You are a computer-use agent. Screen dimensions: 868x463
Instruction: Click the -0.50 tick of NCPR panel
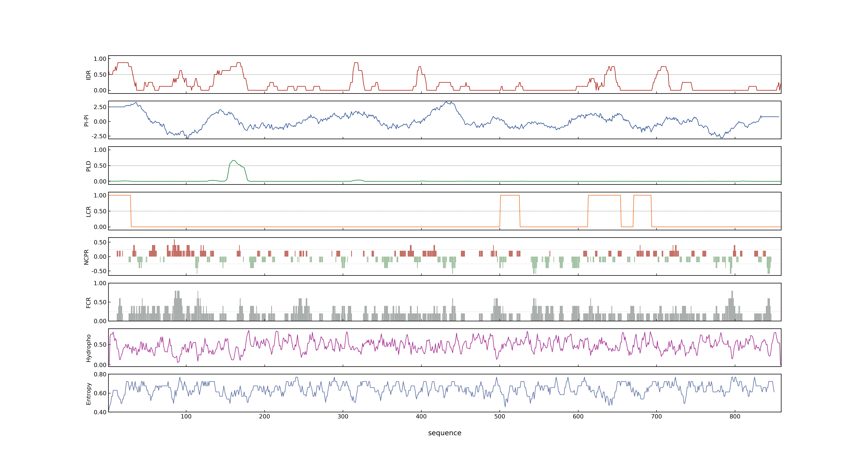point(99,271)
